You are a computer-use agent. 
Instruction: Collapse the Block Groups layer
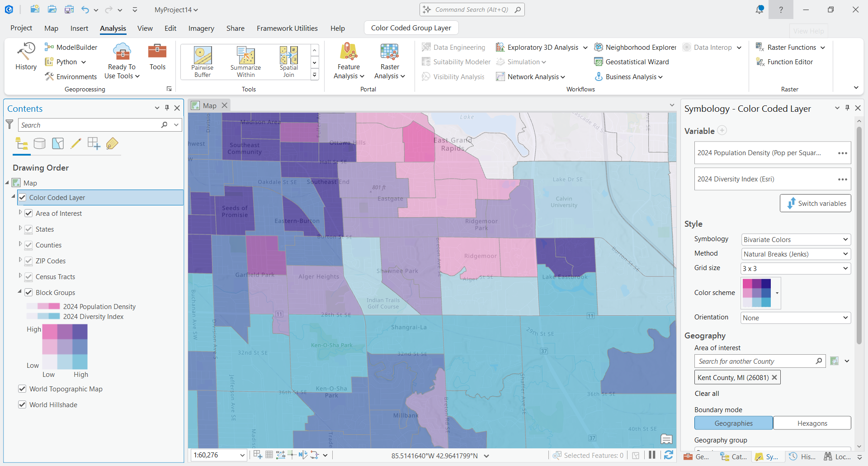click(20, 292)
